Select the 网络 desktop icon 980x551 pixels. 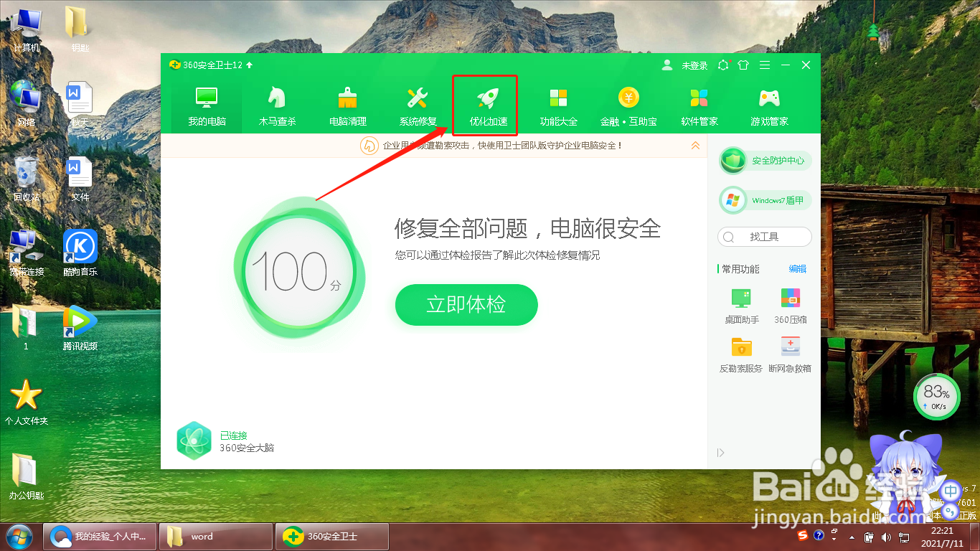27,104
